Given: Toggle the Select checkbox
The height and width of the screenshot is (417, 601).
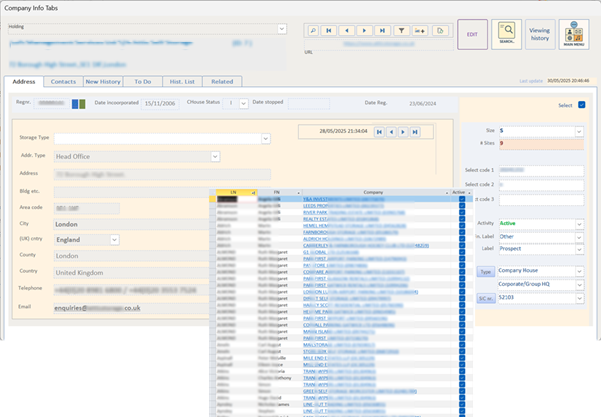Looking at the screenshot, I should [582, 104].
